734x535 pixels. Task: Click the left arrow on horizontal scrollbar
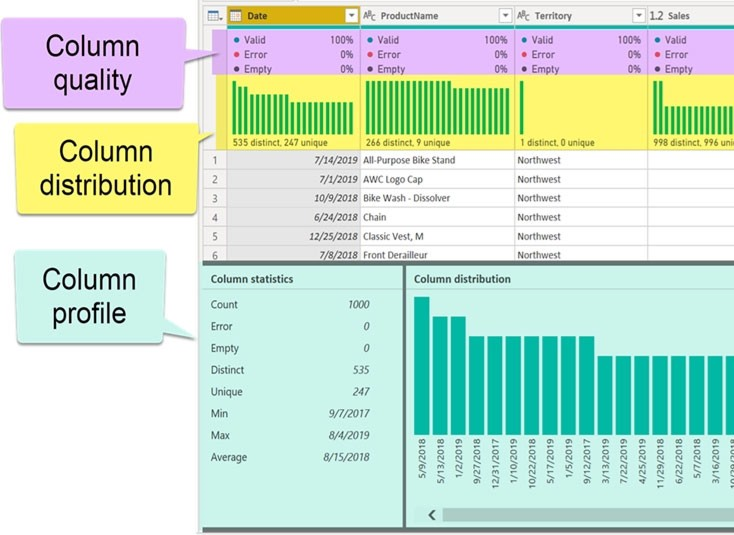432,515
